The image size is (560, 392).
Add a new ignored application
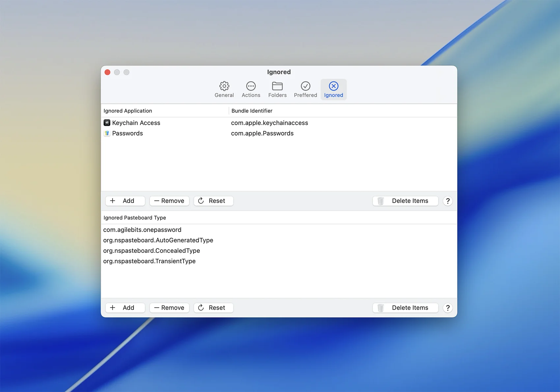pyautogui.click(x=125, y=201)
